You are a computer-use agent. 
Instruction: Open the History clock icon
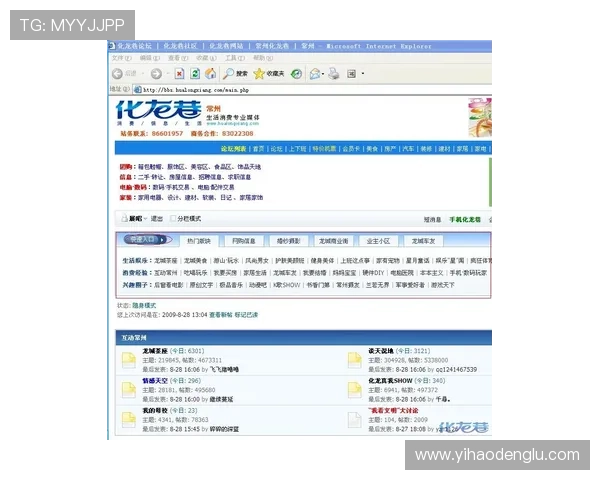297,73
